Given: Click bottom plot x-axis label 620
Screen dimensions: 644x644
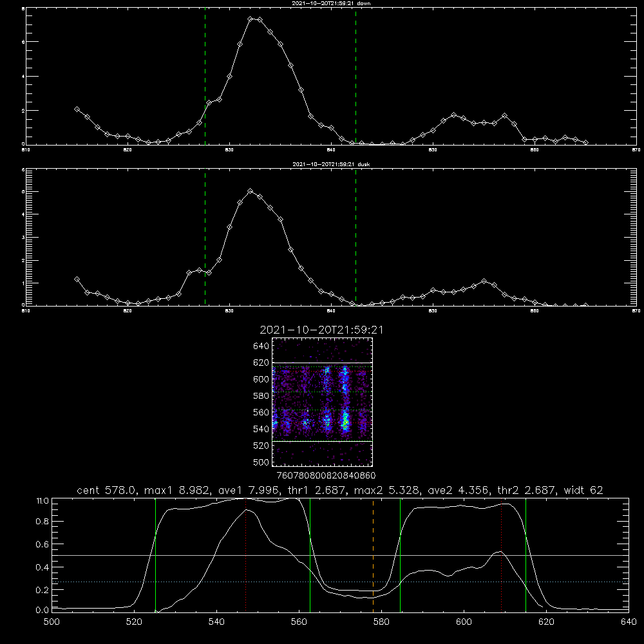Looking at the screenshot, I should (546, 622).
